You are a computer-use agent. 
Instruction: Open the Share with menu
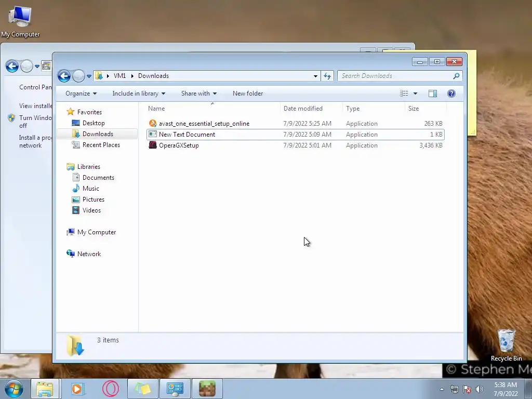[199, 94]
